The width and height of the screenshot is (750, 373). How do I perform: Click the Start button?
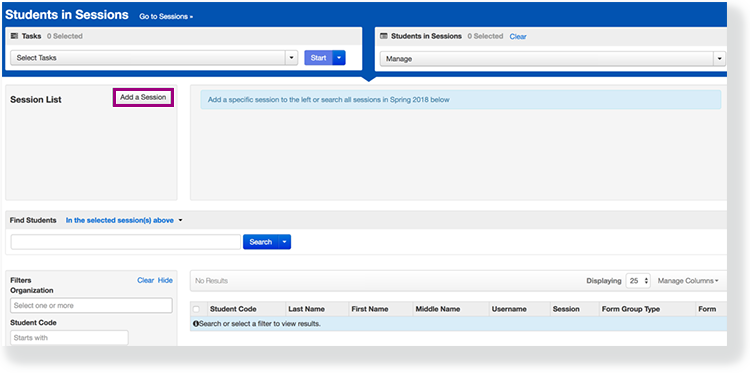pyautogui.click(x=319, y=58)
